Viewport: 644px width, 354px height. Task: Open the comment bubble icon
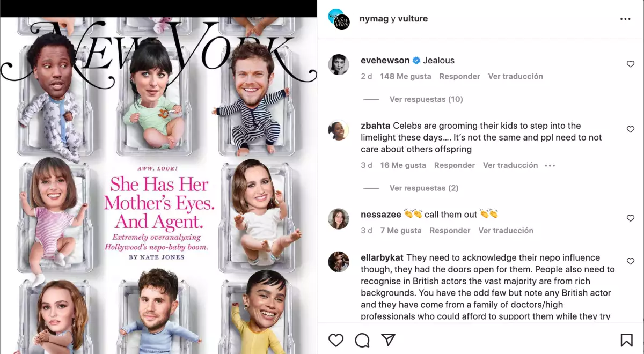click(362, 340)
